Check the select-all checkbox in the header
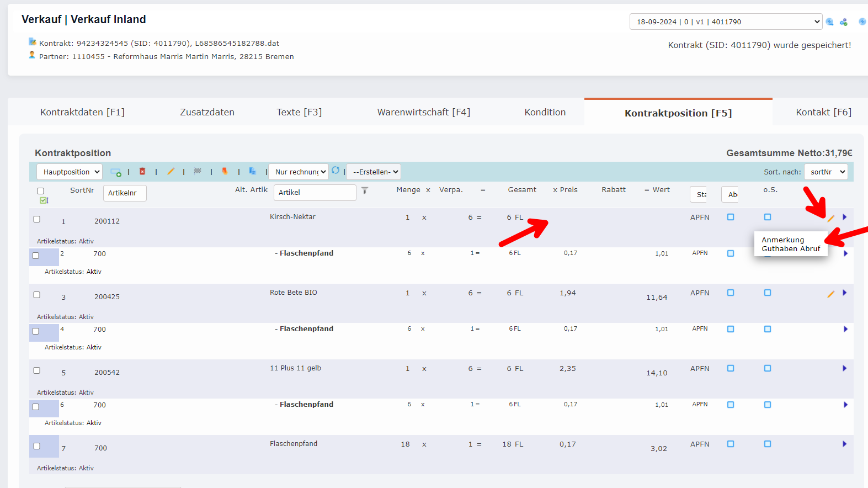 [x=40, y=191]
